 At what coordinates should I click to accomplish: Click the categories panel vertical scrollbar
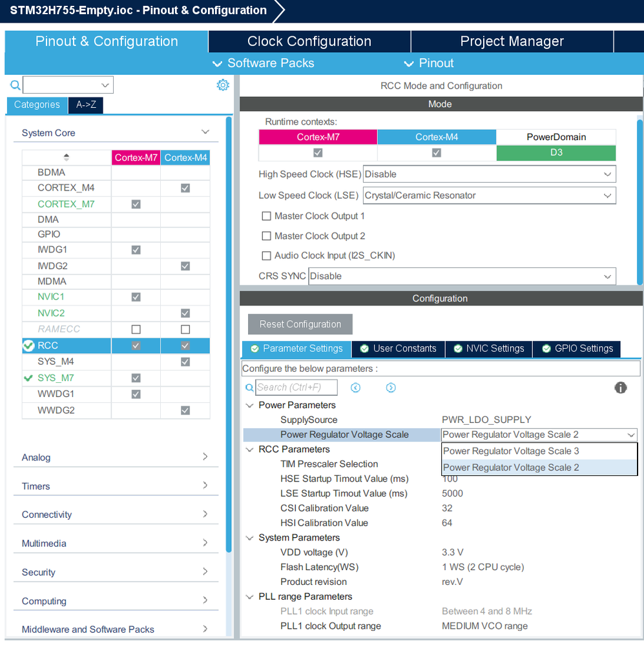[229, 334]
